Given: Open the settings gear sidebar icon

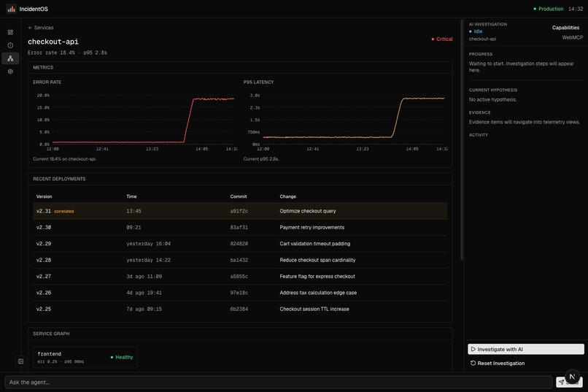Looking at the screenshot, I should click(10, 72).
